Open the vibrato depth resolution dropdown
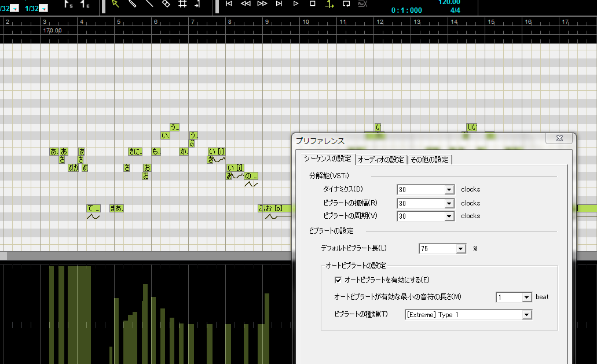597x364 pixels. (x=449, y=204)
